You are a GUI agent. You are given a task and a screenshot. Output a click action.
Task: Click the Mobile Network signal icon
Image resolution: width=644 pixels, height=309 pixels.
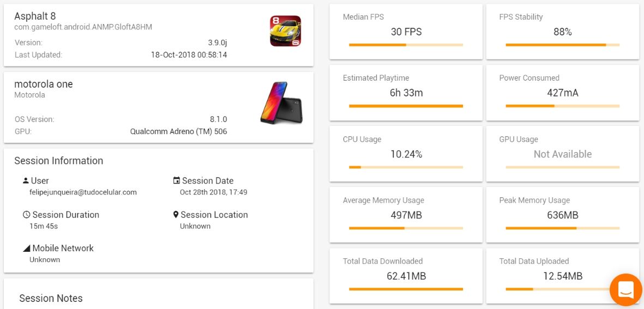tap(26, 249)
